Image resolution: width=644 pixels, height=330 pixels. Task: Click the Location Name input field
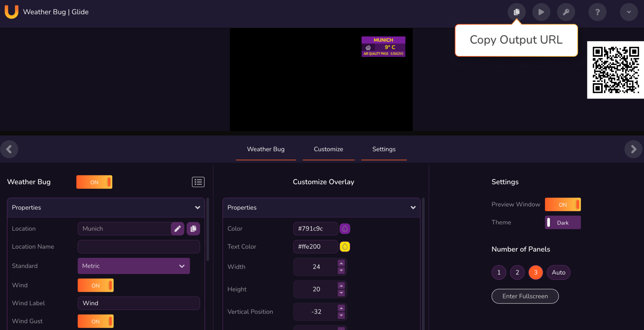tap(138, 246)
